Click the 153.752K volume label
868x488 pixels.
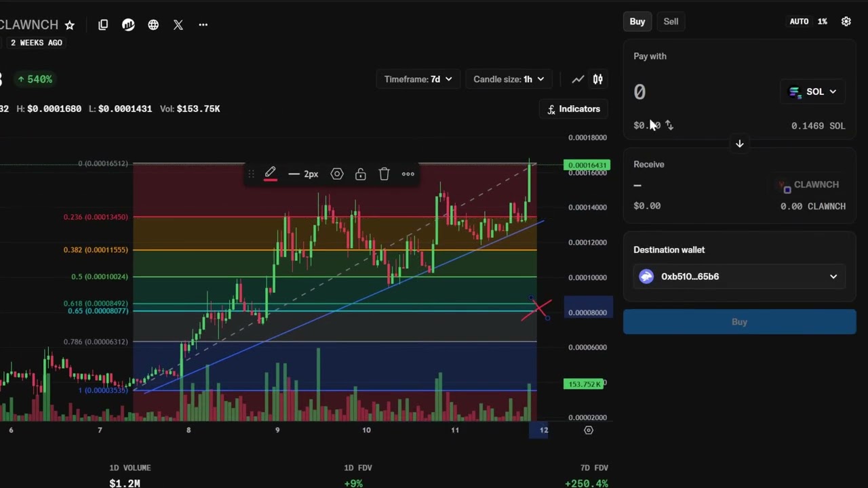pos(583,384)
